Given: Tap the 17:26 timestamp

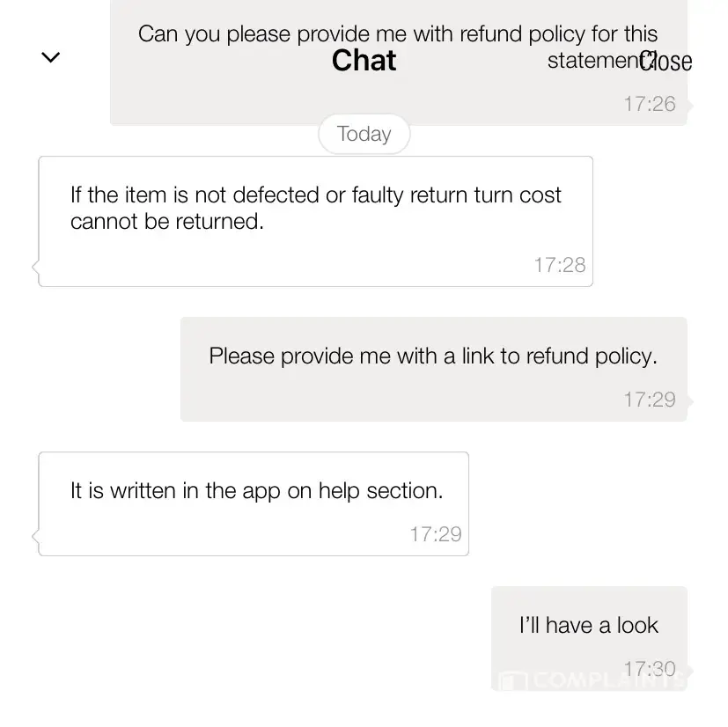Looking at the screenshot, I should [649, 104].
